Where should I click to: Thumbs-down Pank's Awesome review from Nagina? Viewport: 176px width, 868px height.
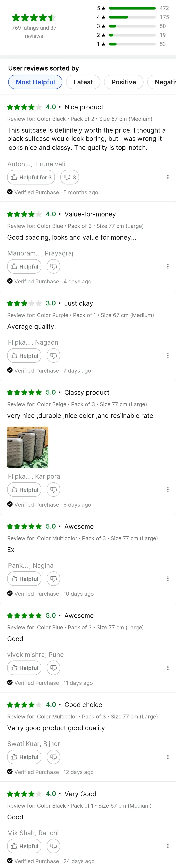click(x=53, y=579)
